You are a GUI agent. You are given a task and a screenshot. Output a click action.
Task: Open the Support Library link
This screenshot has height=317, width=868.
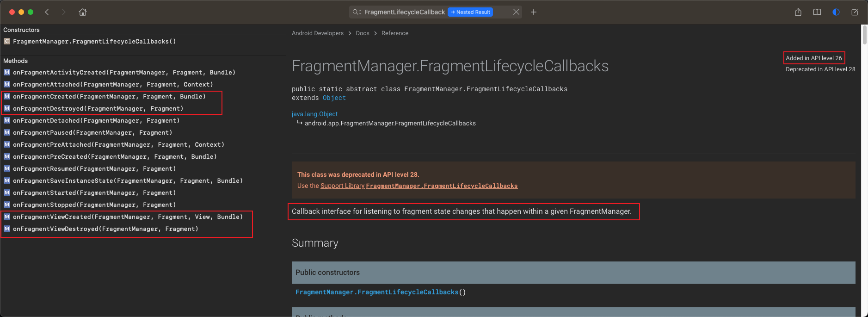(x=343, y=186)
